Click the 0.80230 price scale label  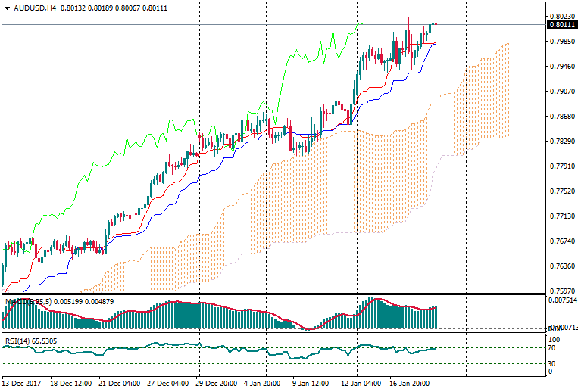point(561,16)
